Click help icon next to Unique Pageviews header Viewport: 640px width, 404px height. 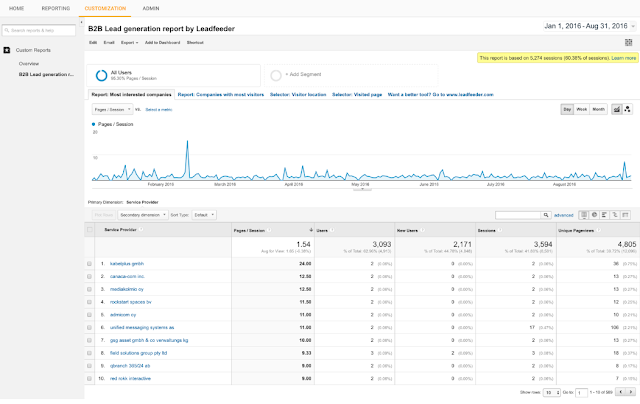tap(598, 231)
